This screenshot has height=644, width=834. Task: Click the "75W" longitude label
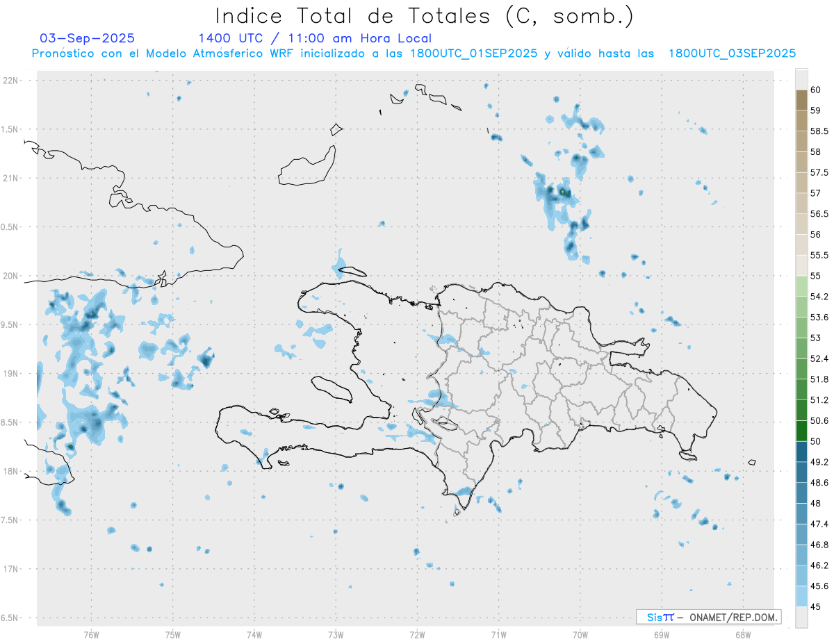tap(173, 634)
